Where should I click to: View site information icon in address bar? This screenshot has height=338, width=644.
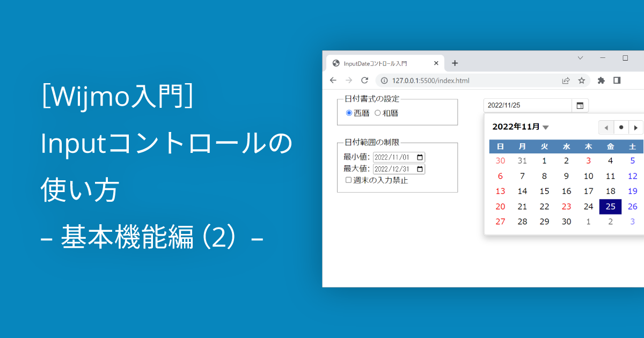point(384,80)
